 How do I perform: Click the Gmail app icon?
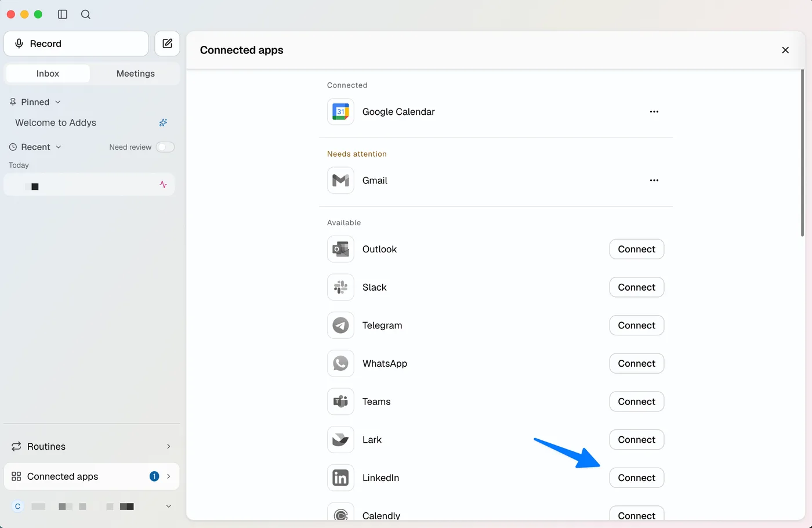[340, 180]
